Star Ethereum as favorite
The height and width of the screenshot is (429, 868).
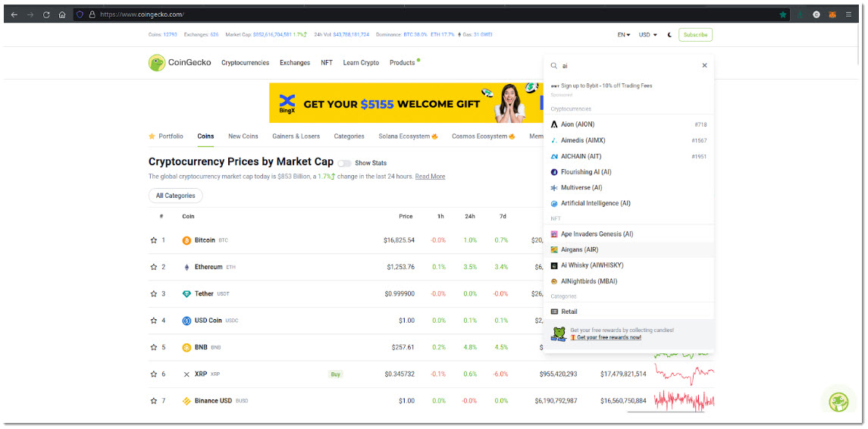coord(154,267)
